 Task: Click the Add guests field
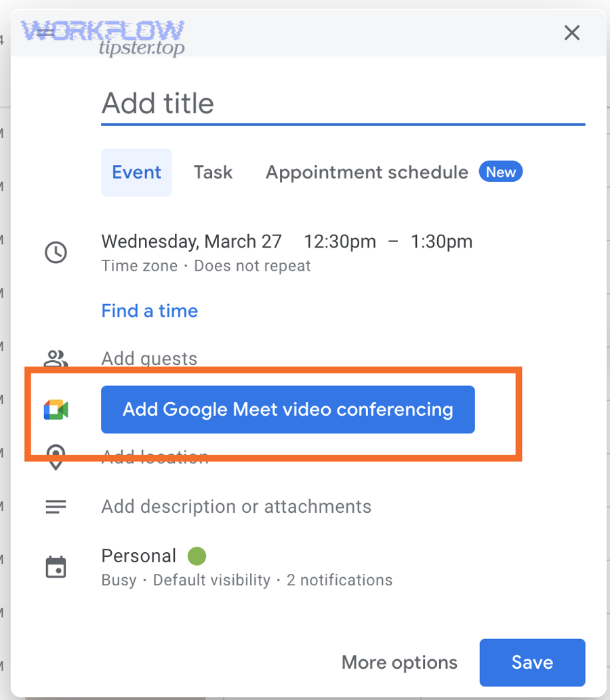tap(149, 359)
